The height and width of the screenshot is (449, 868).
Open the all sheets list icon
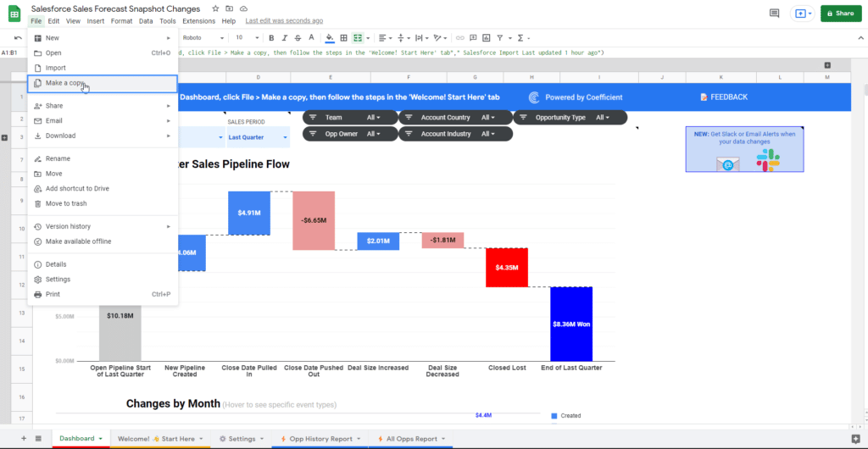[x=38, y=439]
